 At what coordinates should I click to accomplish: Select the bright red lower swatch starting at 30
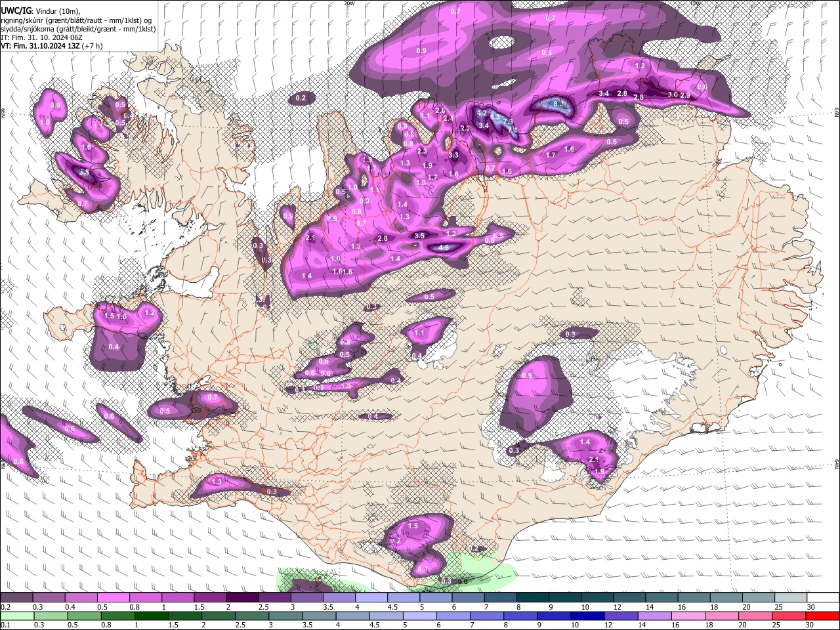click(823, 616)
